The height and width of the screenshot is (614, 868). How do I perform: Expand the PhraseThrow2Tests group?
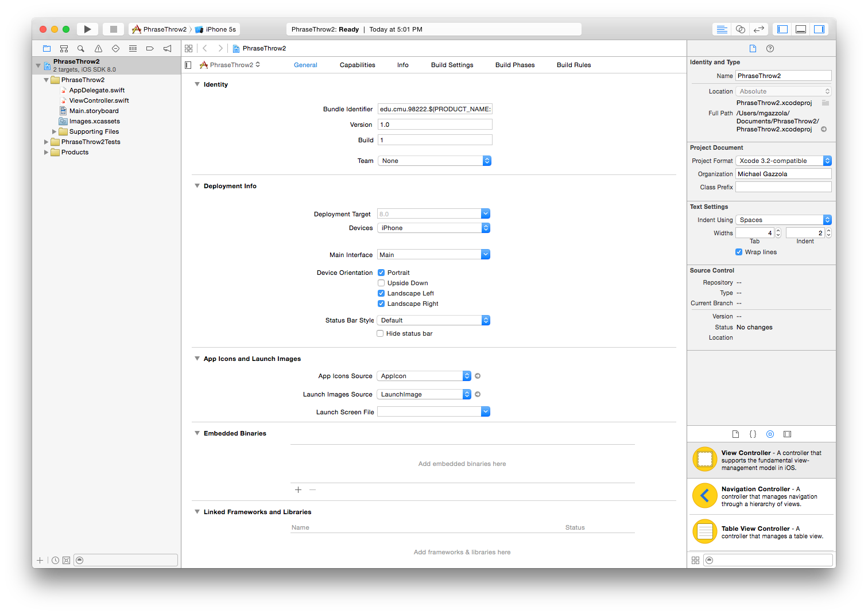point(46,142)
